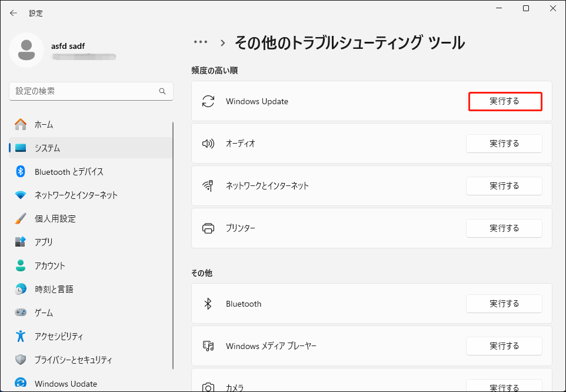Select the Windows Update icon in sidebar
Viewport: 566px width, 392px height.
point(21,383)
